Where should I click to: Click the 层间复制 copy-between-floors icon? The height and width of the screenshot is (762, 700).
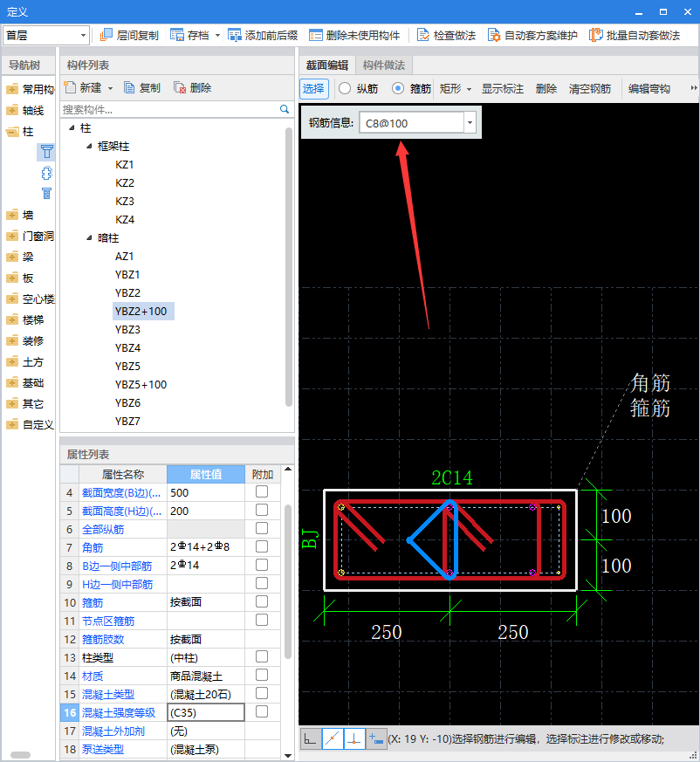[106, 35]
